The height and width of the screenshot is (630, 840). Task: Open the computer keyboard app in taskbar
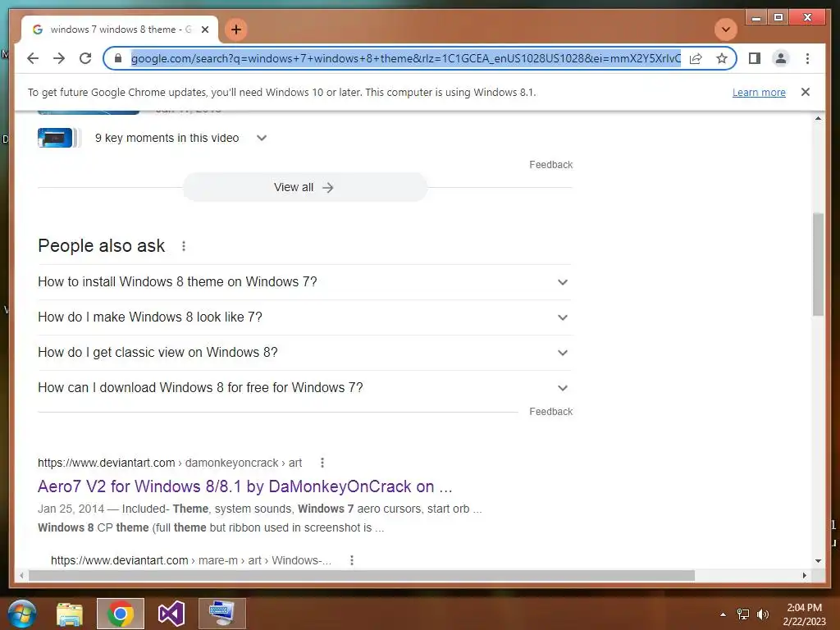[x=222, y=614]
